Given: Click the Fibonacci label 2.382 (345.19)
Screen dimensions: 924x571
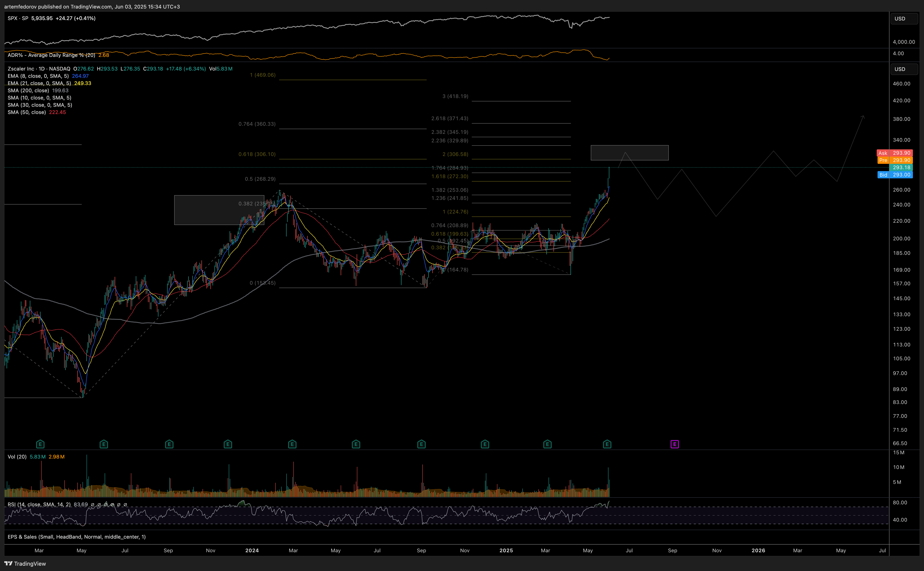Looking at the screenshot, I should pos(450,132).
